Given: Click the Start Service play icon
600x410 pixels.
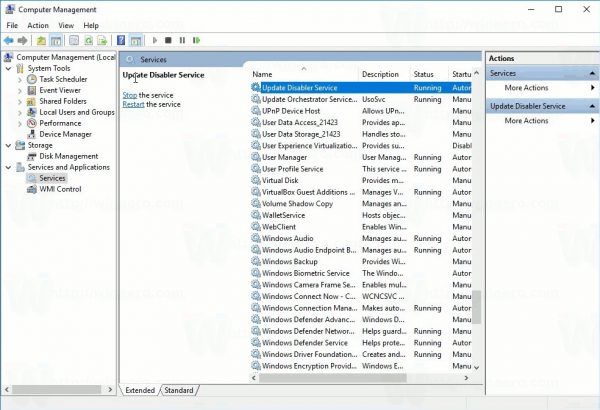Looking at the screenshot, I should 155,40.
